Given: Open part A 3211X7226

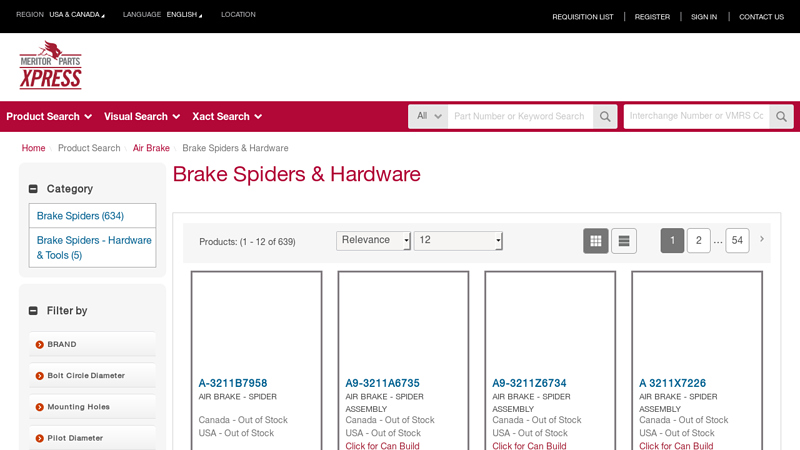Looking at the screenshot, I should coord(672,383).
